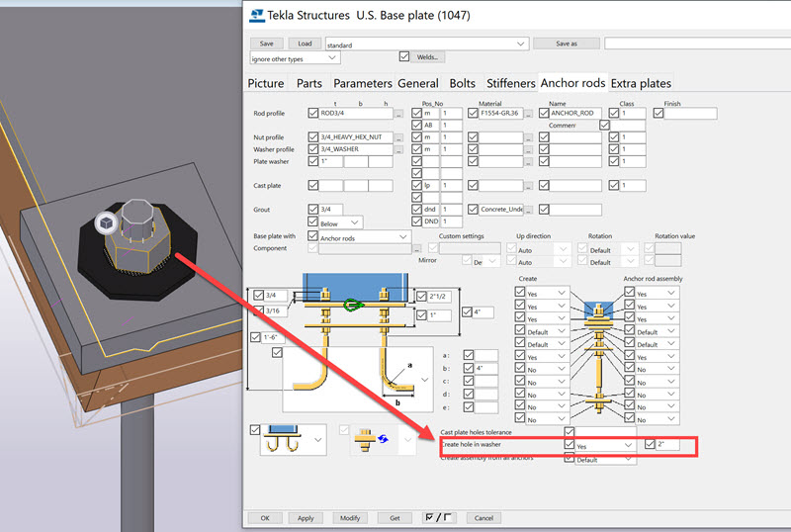Toggle the Cast plate holes tolerance checkbox
The width and height of the screenshot is (791, 532).
570,432
